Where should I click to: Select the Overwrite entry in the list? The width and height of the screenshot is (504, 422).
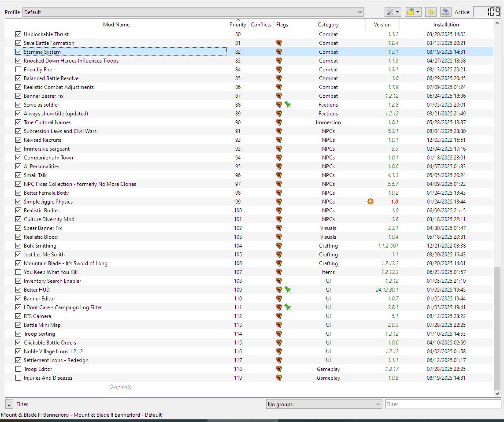[121, 387]
